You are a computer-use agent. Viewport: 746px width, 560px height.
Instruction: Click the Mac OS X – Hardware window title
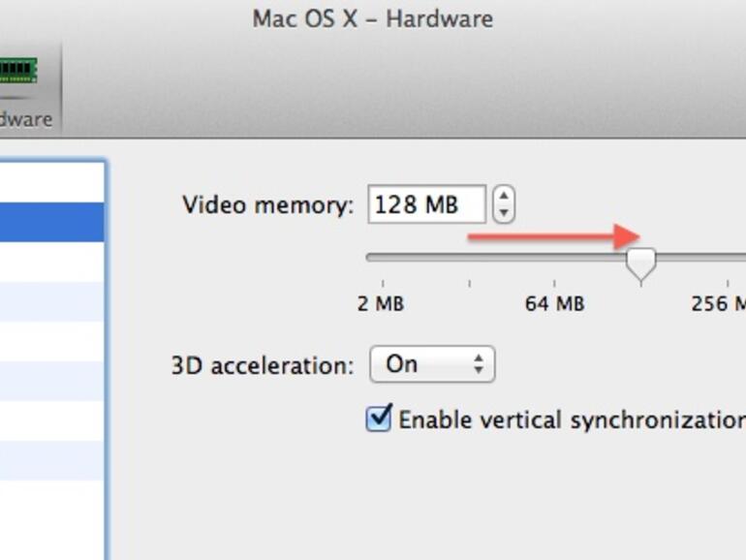coord(372,18)
